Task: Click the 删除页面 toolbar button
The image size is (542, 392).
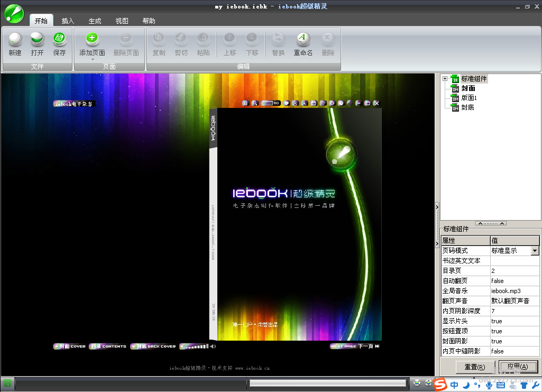Action: pyautogui.click(x=126, y=44)
